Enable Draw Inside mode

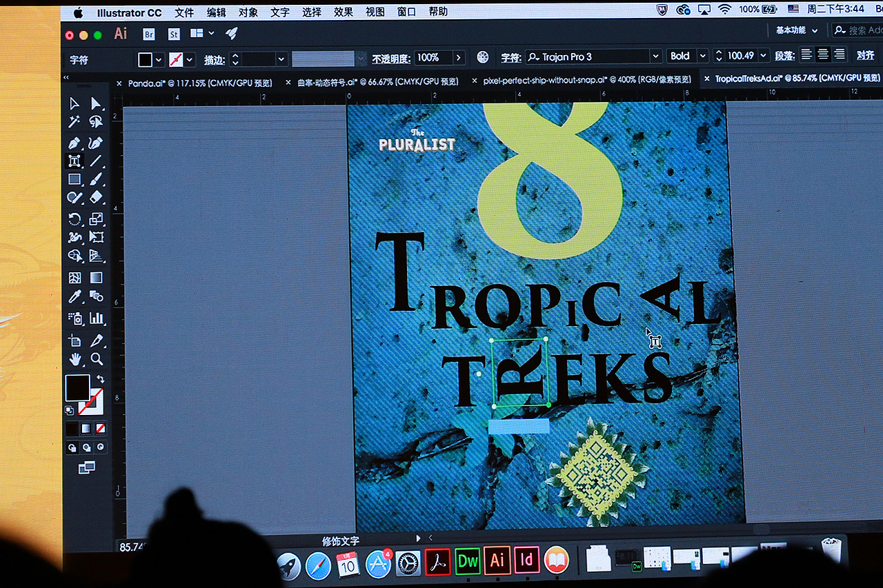[x=101, y=447]
